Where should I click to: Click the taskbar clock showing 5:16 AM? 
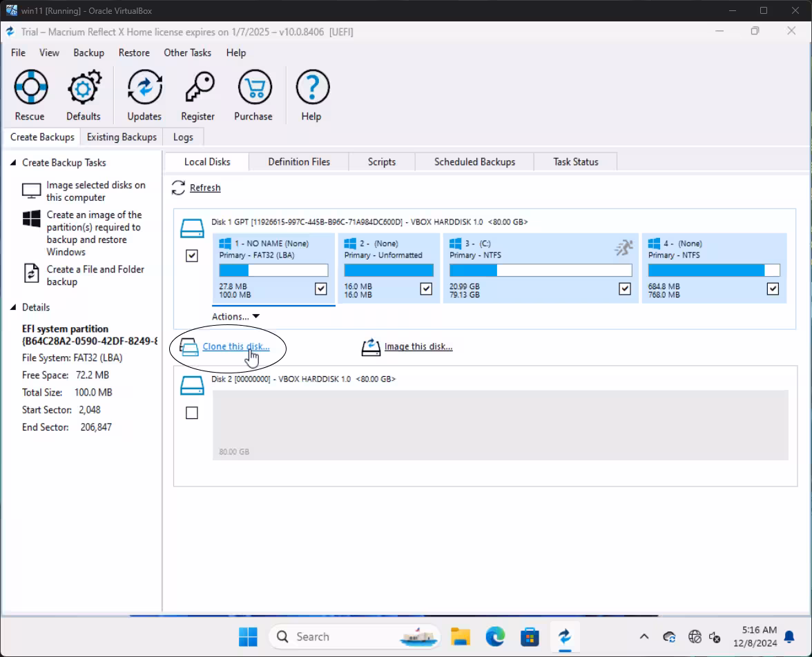[755, 637]
